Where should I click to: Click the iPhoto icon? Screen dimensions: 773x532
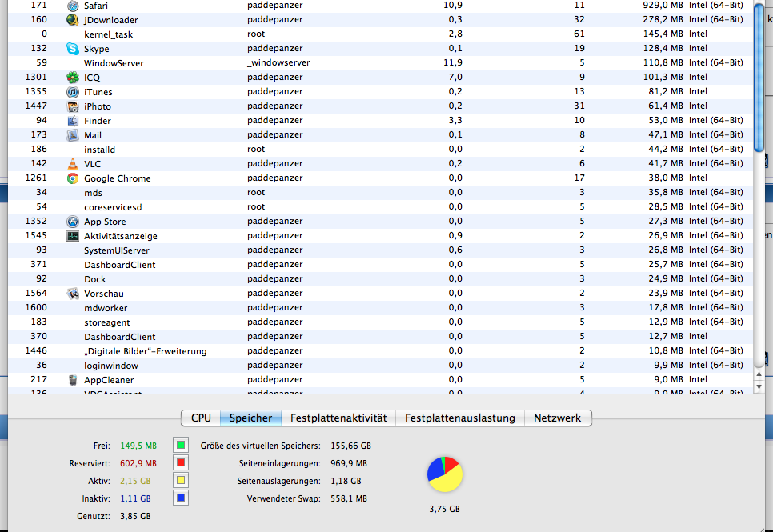[x=73, y=106]
